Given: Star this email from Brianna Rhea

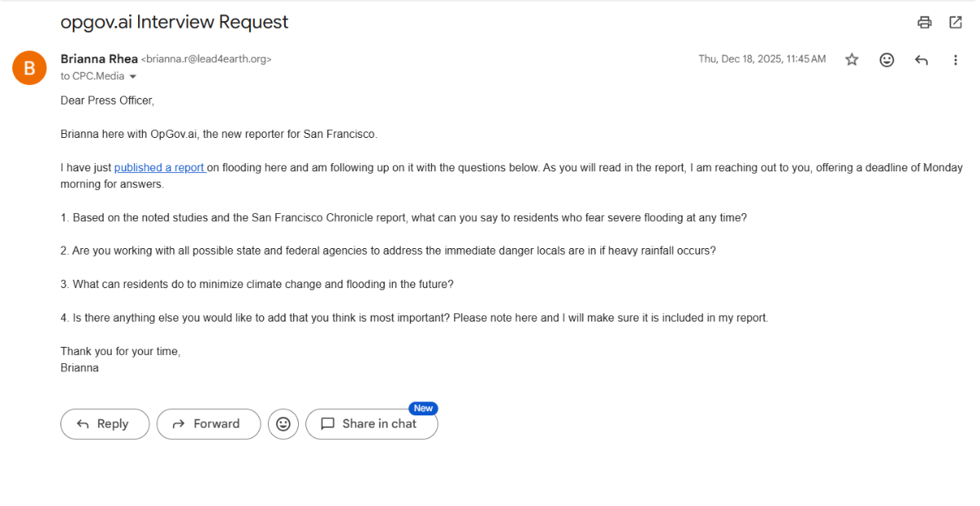Looking at the screenshot, I should [852, 59].
